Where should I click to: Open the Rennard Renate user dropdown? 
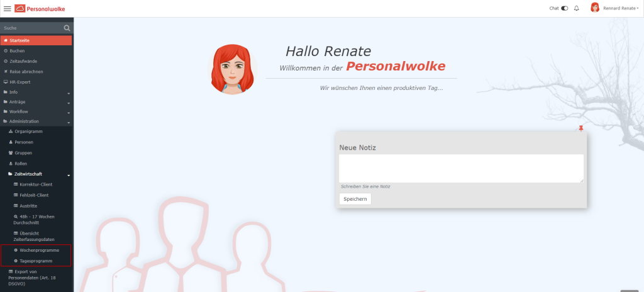tap(621, 8)
